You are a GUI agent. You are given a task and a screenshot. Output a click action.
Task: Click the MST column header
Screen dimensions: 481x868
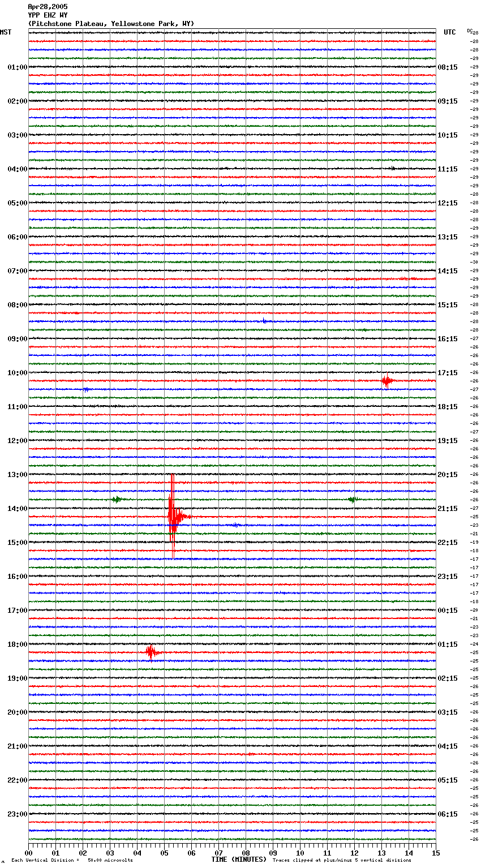(x=6, y=32)
